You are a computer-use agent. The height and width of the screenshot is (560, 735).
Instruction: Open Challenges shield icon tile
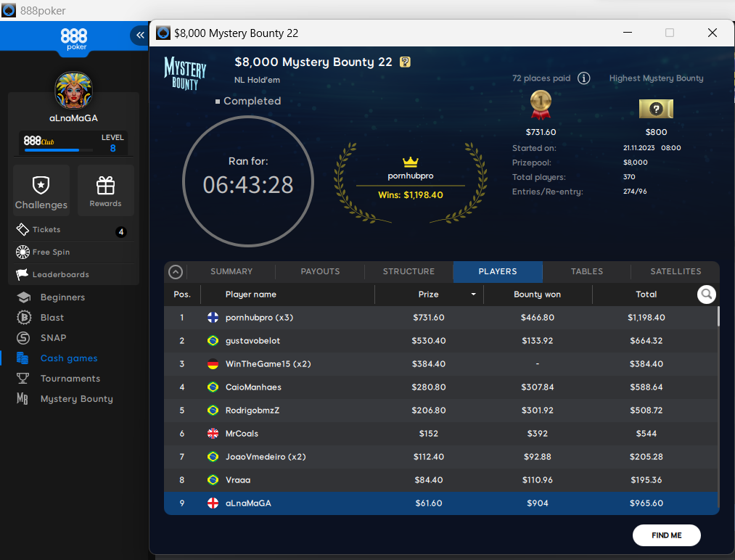point(41,191)
